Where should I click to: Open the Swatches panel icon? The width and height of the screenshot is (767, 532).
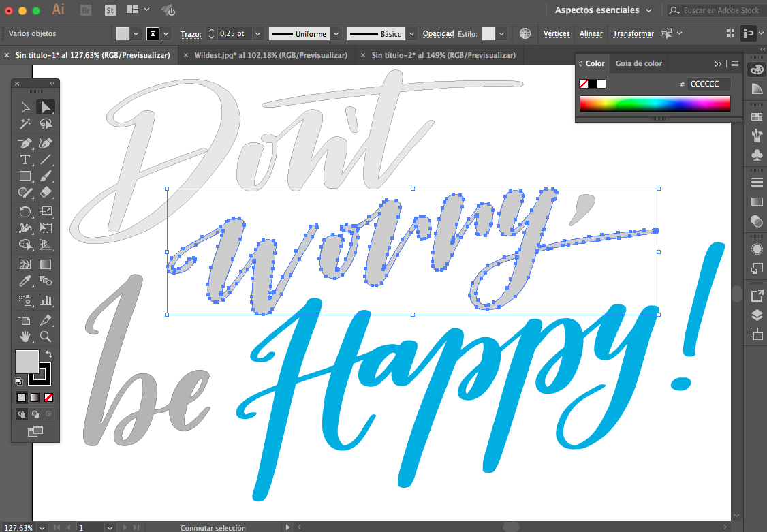[756, 117]
